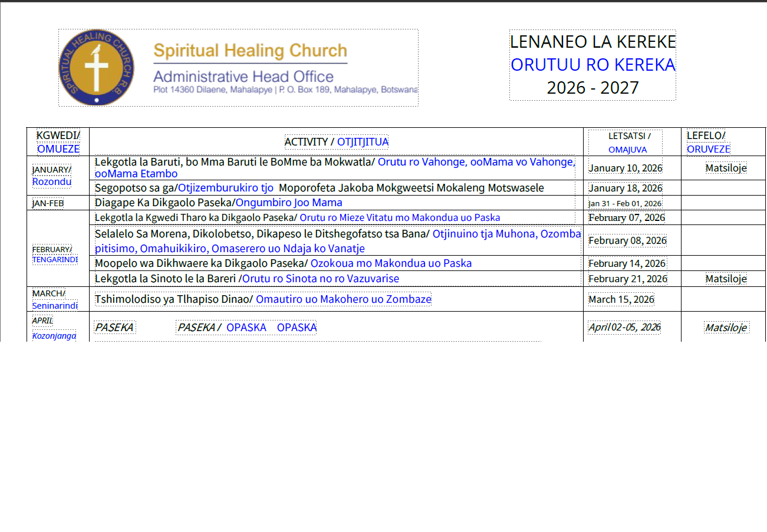
Task: Click 'TENGARINDI' month name
Action: coord(55,260)
